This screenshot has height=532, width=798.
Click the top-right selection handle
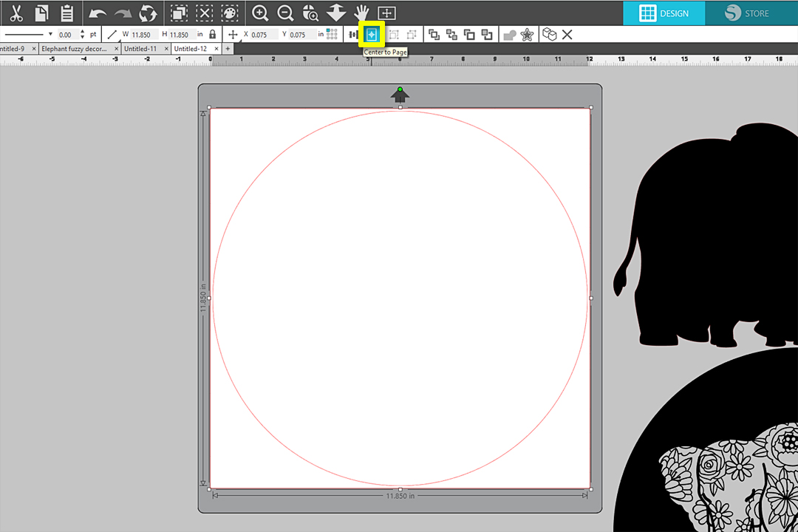(591, 107)
